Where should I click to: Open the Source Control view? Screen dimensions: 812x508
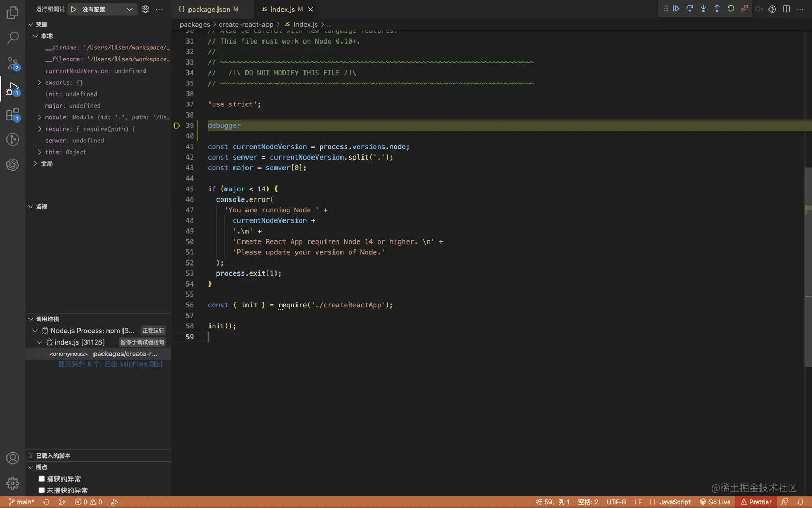tap(12, 63)
